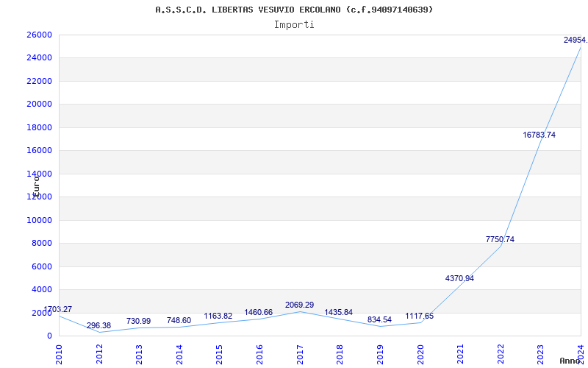The width and height of the screenshot is (588, 368).
Task: Click the 26000 y-axis tick label
Action: coord(39,35)
